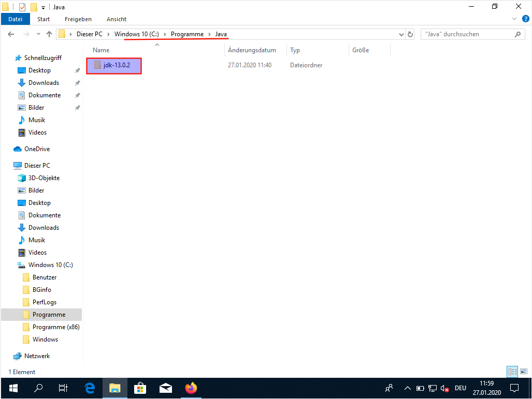Image resolution: width=532 pixels, height=399 pixels.
Task: Refresh the Java folder view
Action: pyautogui.click(x=410, y=34)
